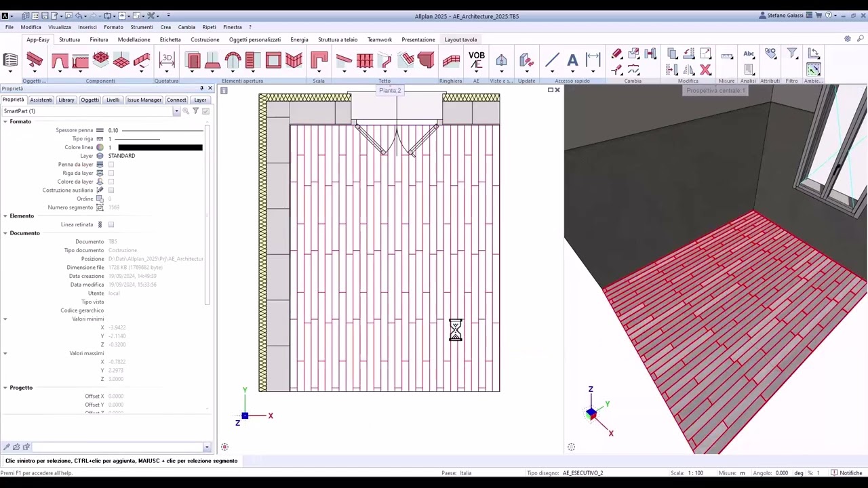The image size is (868, 488).
Task: Collapse the Formato section
Action: (5, 121)
